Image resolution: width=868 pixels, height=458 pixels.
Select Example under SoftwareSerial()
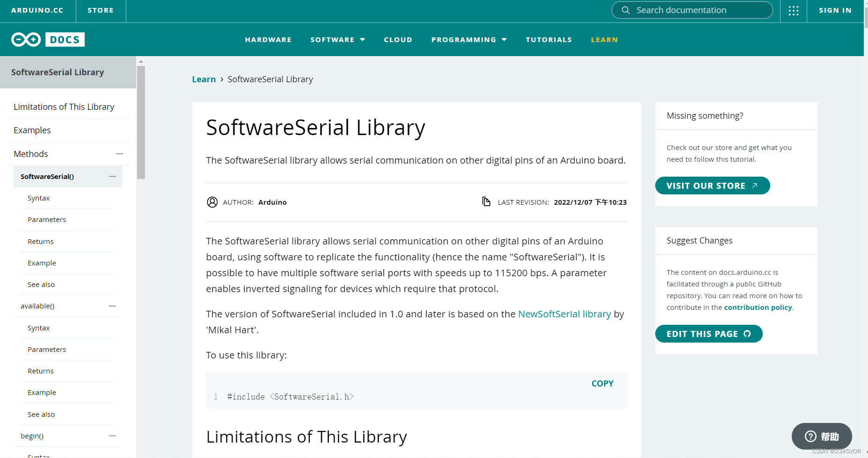point(42,263)
